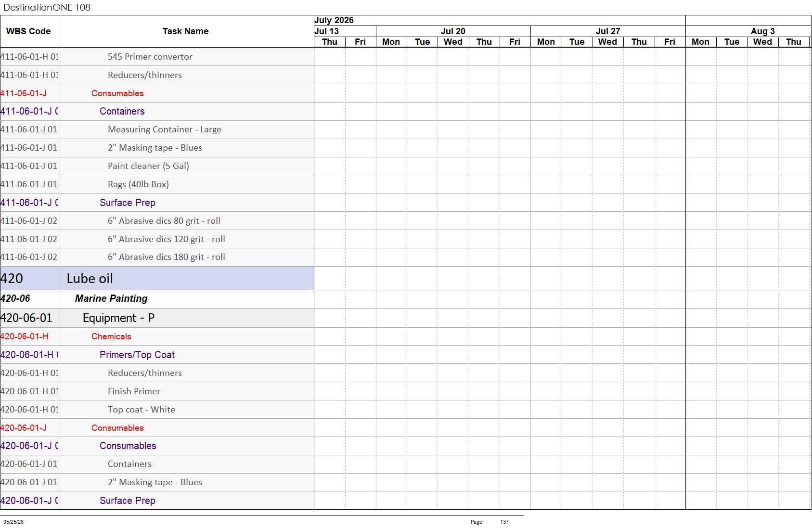
Task: Click the Thu day header under Jul 13
Action: tap(330, 42)
